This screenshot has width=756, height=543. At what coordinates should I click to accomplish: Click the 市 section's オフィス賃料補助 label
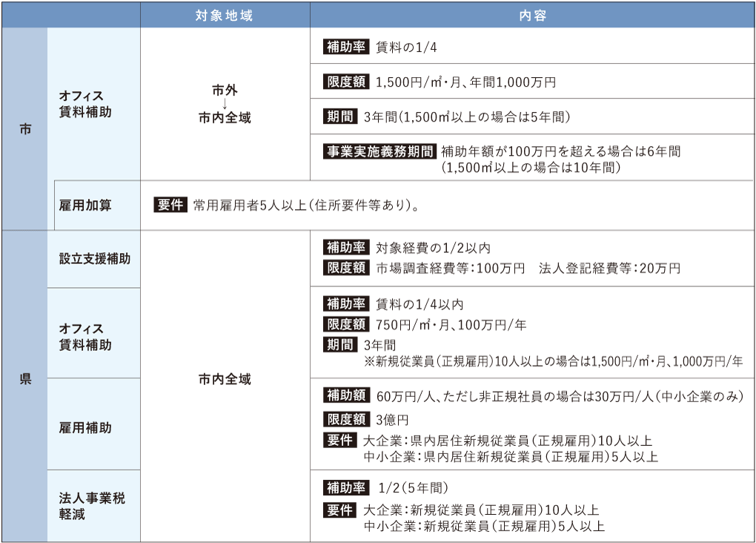pos(85,104)
